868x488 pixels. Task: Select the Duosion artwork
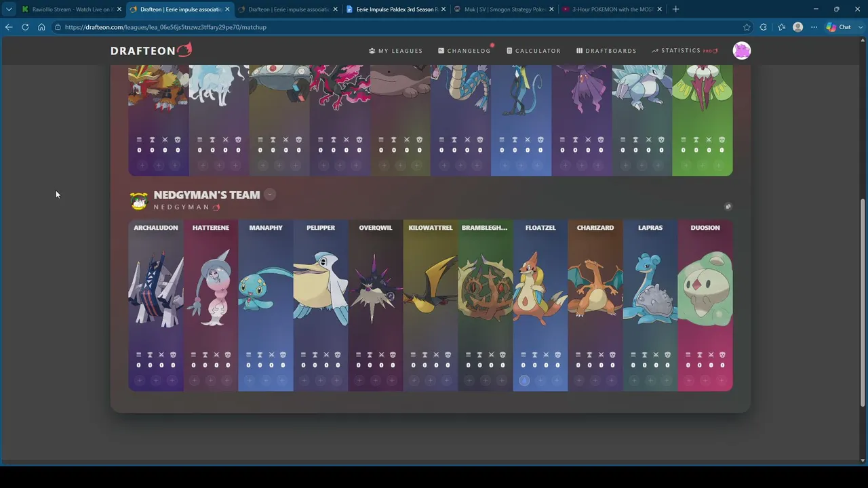pos(705,290)
